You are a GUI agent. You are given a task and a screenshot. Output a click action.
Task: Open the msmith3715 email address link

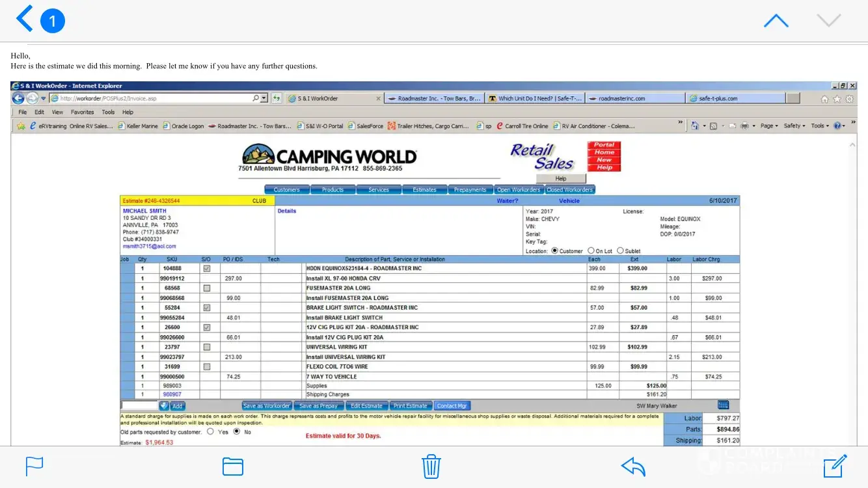tap(149, 247)
